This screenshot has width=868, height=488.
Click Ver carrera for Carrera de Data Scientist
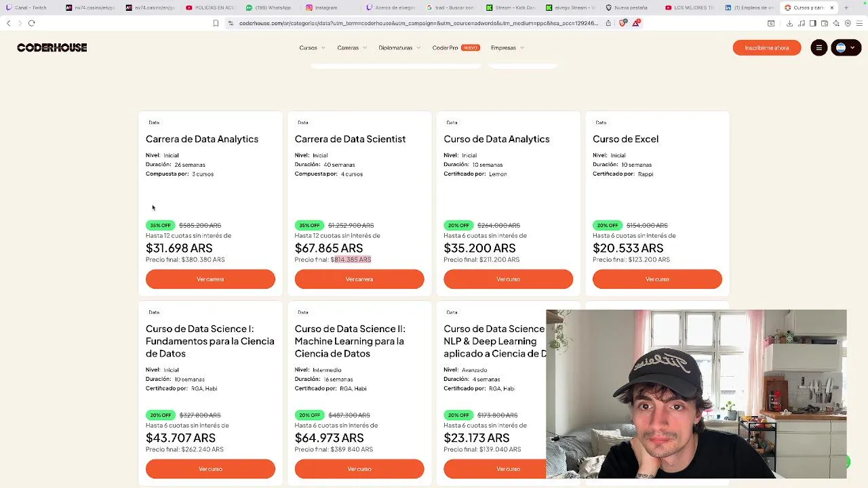(359, 279)
